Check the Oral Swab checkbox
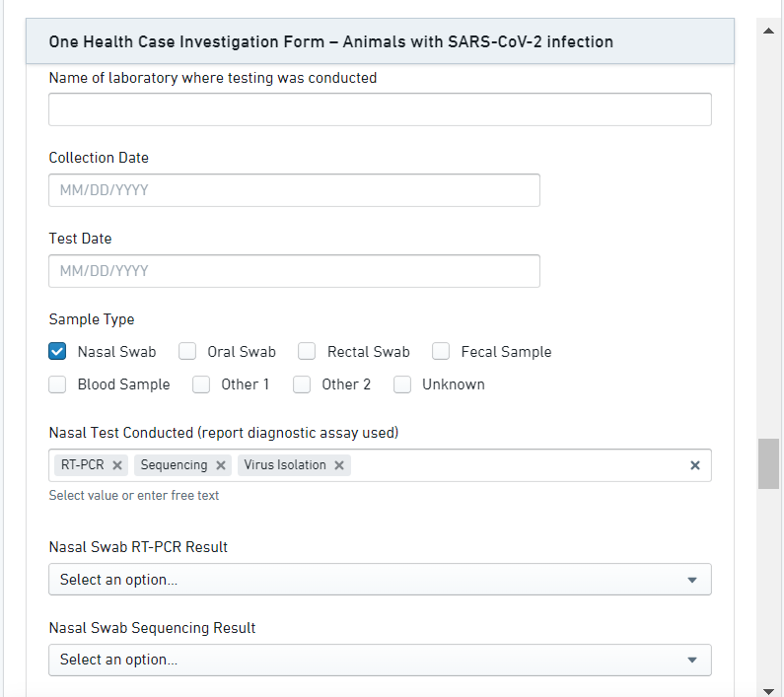 (188, 352)
